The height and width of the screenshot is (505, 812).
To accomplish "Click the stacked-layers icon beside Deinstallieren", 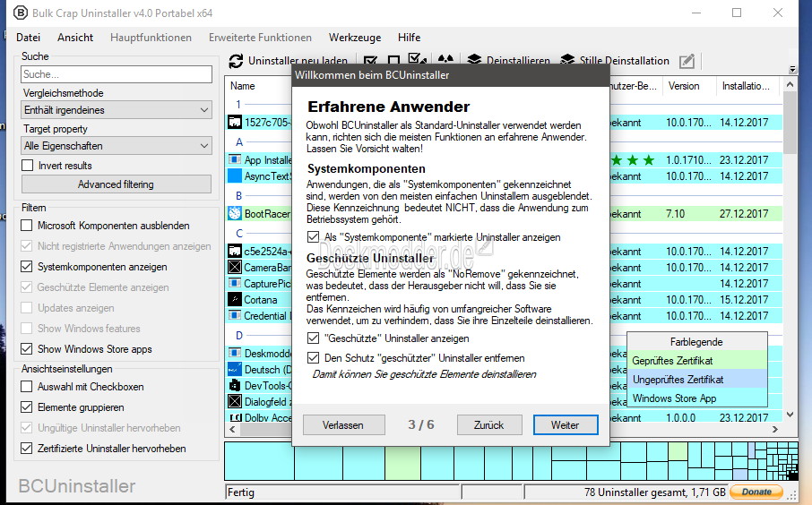I will click(x=474, y=61).
